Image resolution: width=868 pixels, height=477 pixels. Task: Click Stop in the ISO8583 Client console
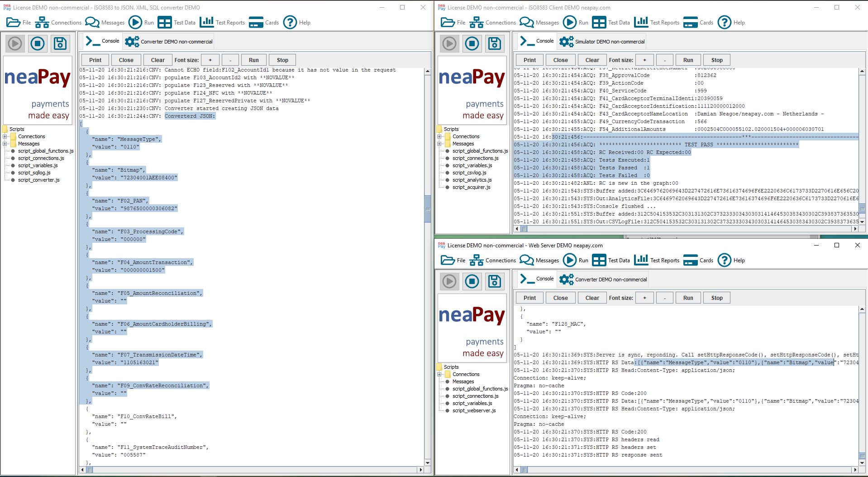717,60
